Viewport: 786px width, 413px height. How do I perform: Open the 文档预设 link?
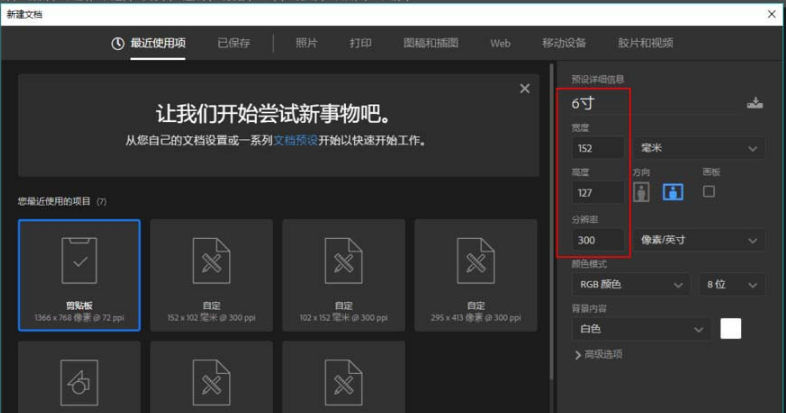pos(296,140)
